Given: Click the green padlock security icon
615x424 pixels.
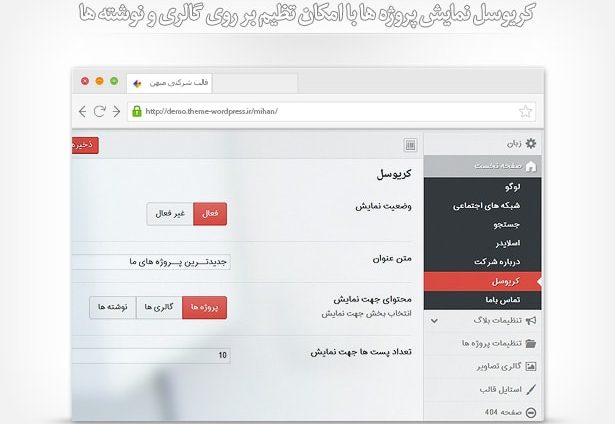Looking at the screenshot, I should pos(137,111).
